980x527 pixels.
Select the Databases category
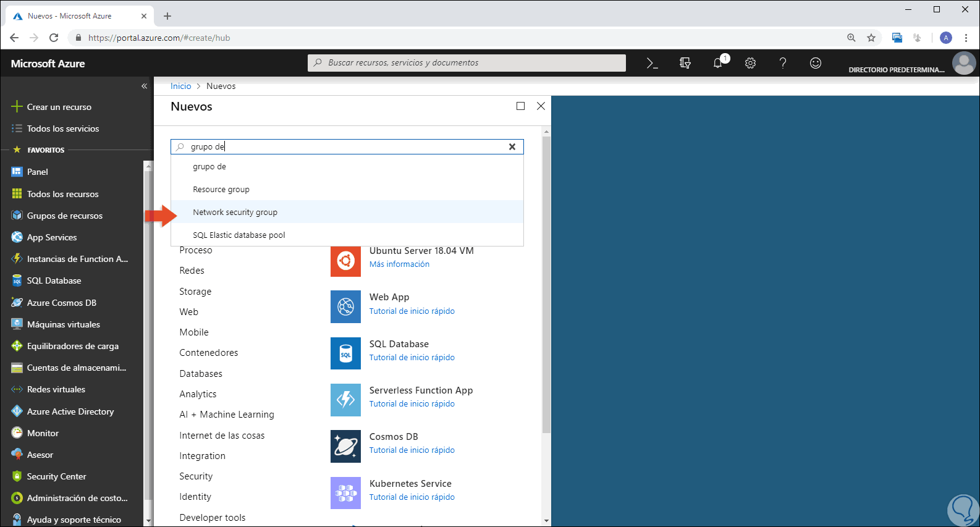[201, 374]
